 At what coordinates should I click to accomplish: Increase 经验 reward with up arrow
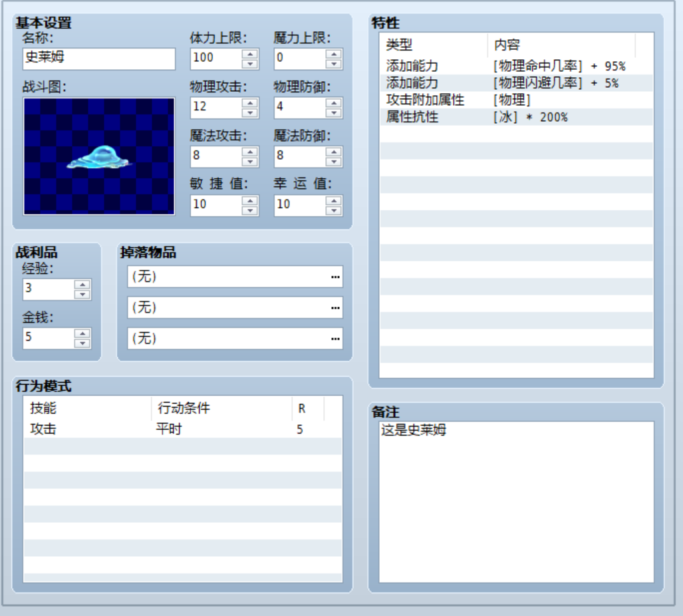click(82, 285)
